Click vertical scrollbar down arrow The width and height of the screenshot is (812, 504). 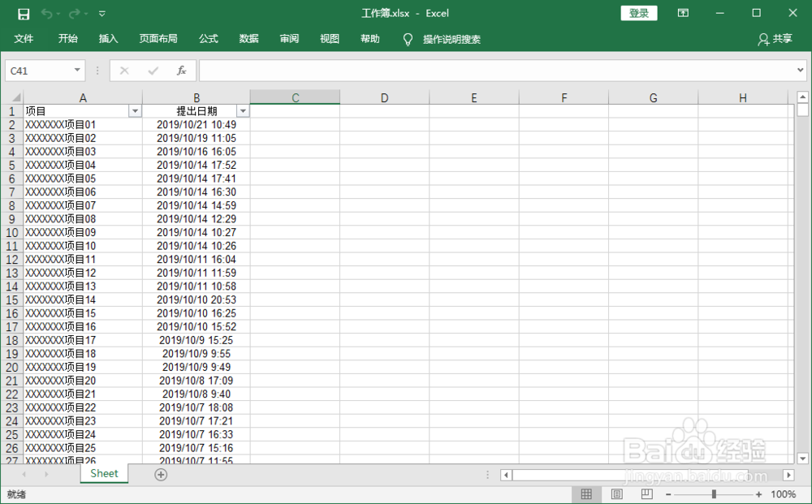[802, 458]
